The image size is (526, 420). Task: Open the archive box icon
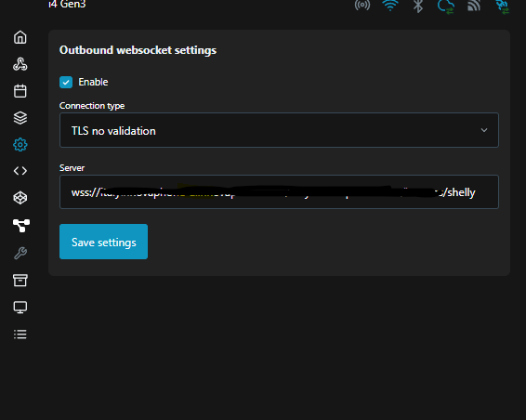(x=20, y=280)
